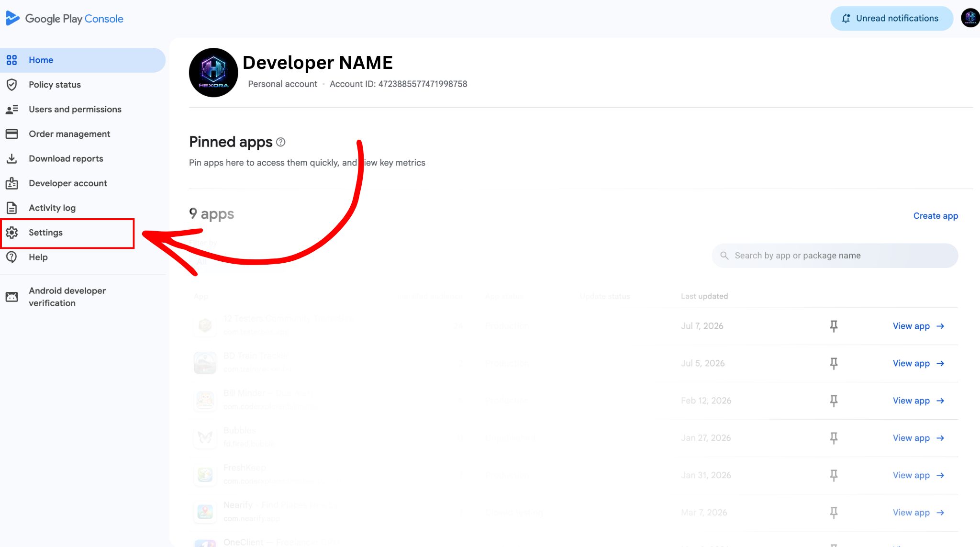Viewport: 980px width, 547px height.
Task: Open View app in the Jul 5, 2026 row
Action: coord(918,363)
